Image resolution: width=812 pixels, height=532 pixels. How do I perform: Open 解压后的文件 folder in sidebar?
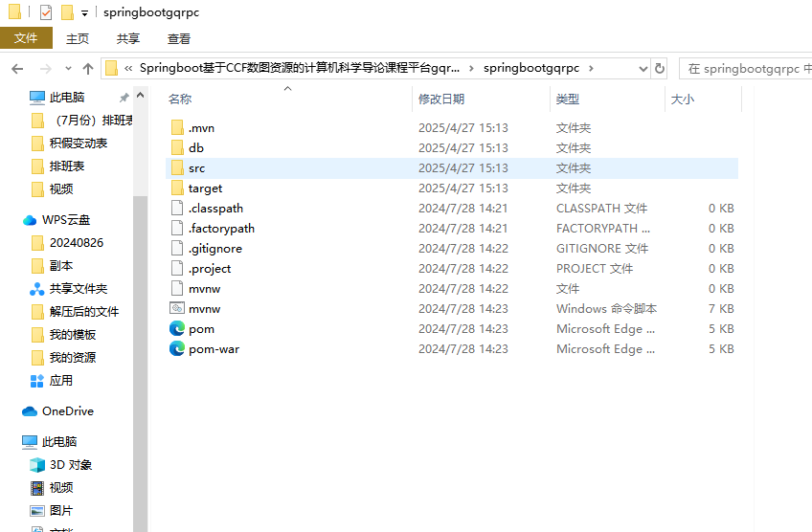75,312
